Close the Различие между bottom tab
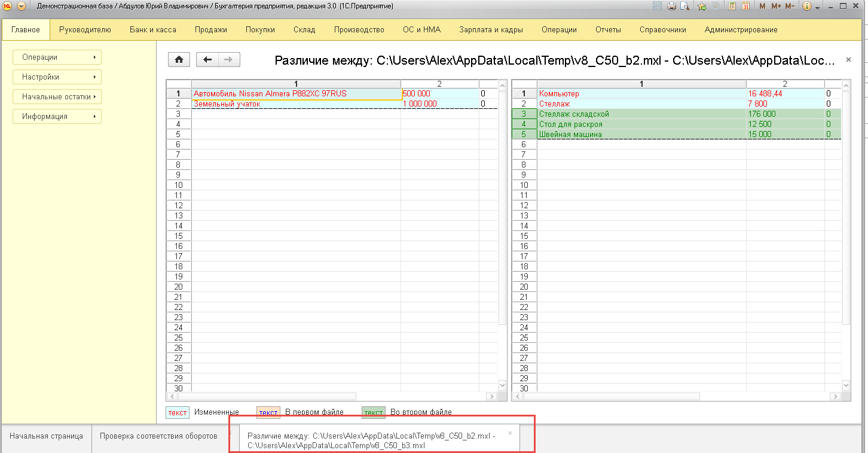The image size is (868, 453). [x=510, y=432]
